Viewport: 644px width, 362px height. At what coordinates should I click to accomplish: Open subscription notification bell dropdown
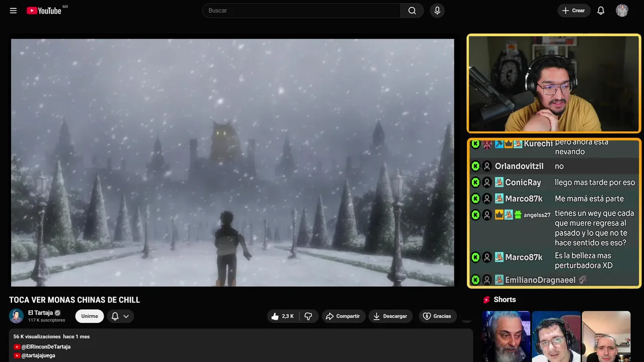120,316
